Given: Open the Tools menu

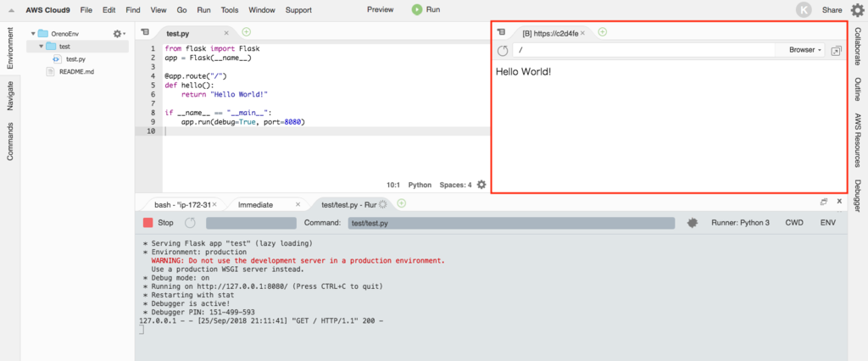Looking at the screenshot, I should 230,10.
